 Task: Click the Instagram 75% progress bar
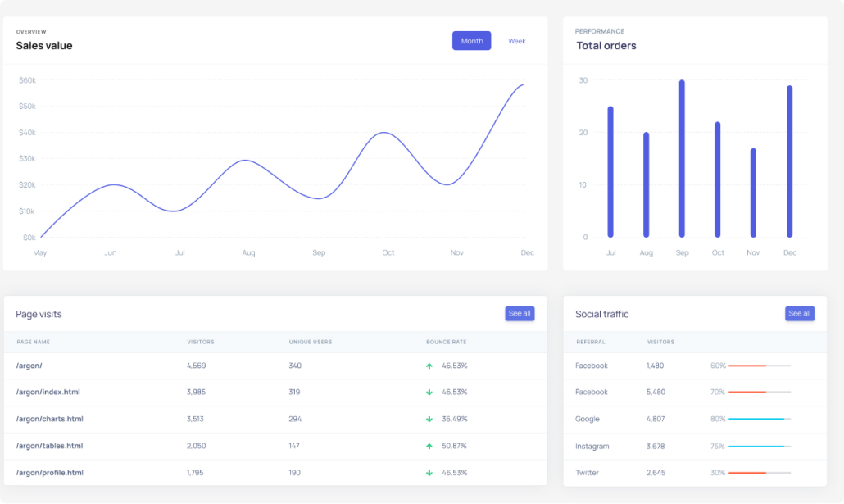759,447
